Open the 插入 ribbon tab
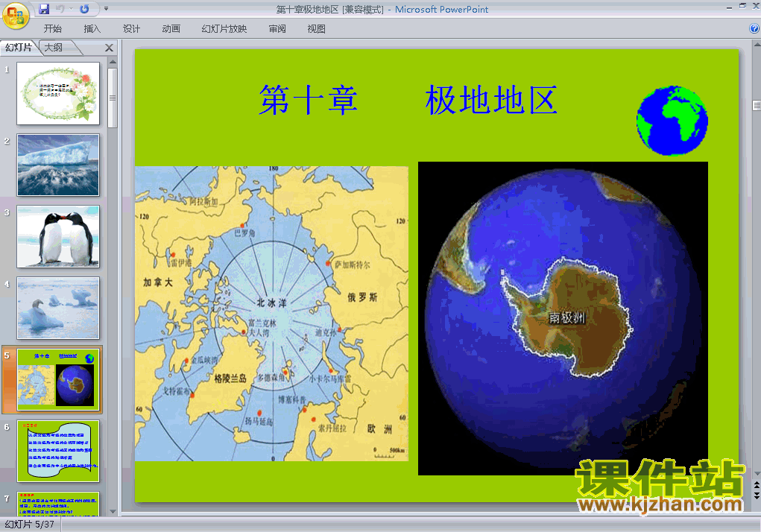The image size is (761, 532). click(92, 28)
